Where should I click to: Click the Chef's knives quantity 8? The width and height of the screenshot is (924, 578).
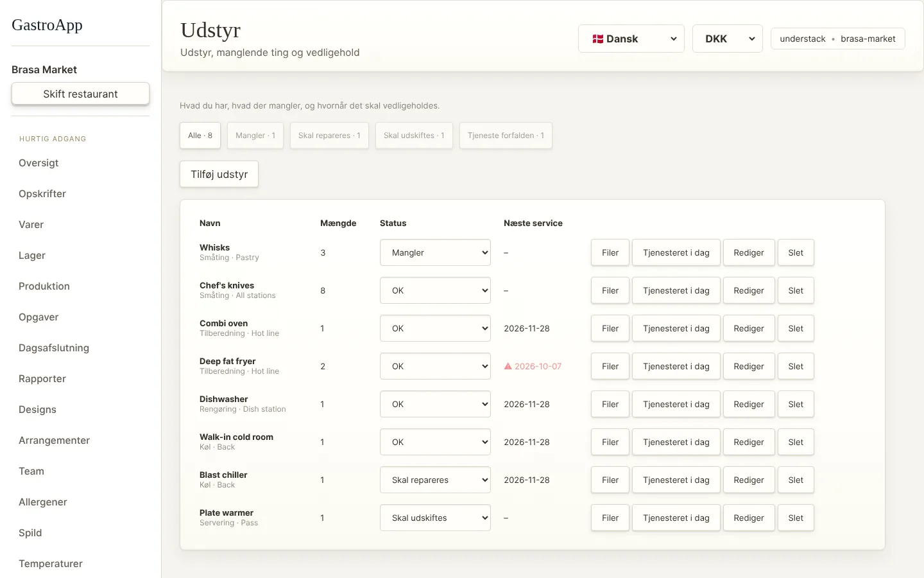coord(323,290)
